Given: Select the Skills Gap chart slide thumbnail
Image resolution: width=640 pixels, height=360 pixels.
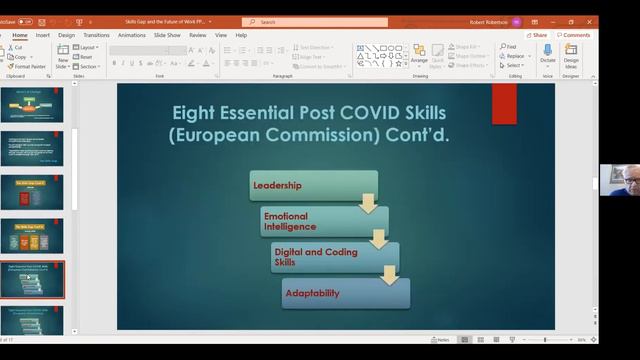Looking at the screenshot, I should (32, 236).
